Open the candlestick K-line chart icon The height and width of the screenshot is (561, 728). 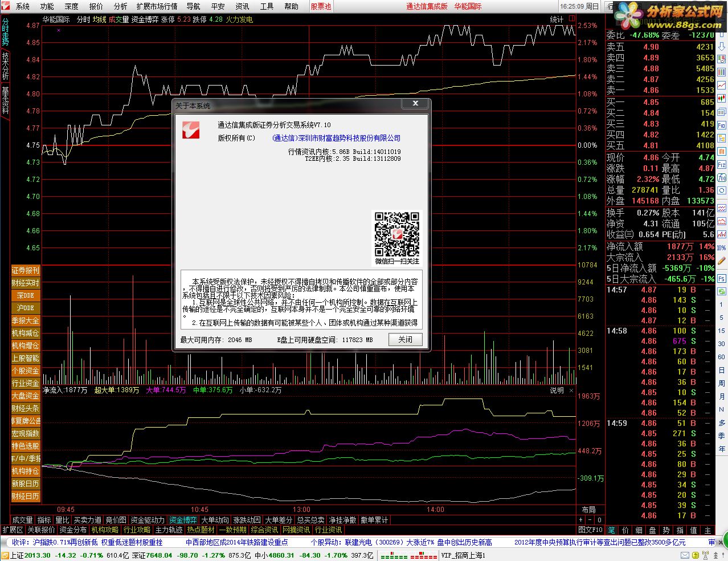721,99
